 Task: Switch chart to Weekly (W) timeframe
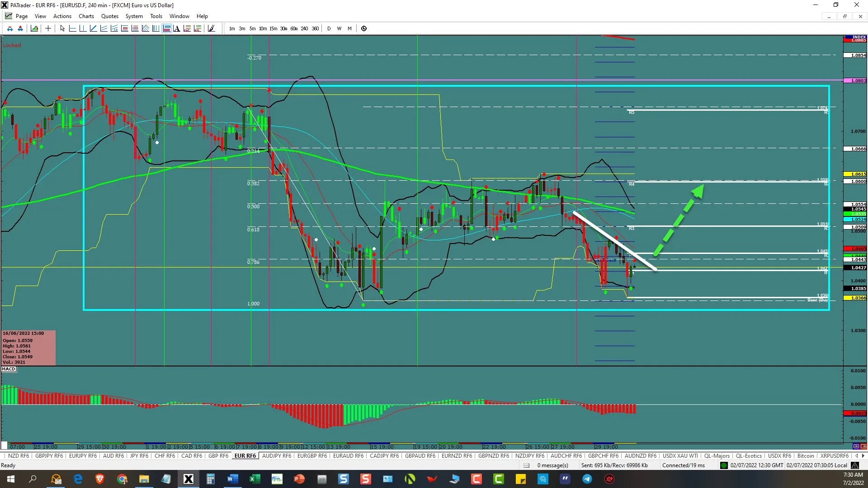tap(339, 28)
